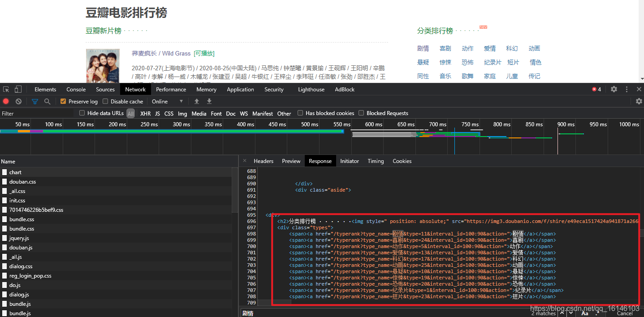Select the do.js request
644x317 pixels.
[x=116, y=285]
